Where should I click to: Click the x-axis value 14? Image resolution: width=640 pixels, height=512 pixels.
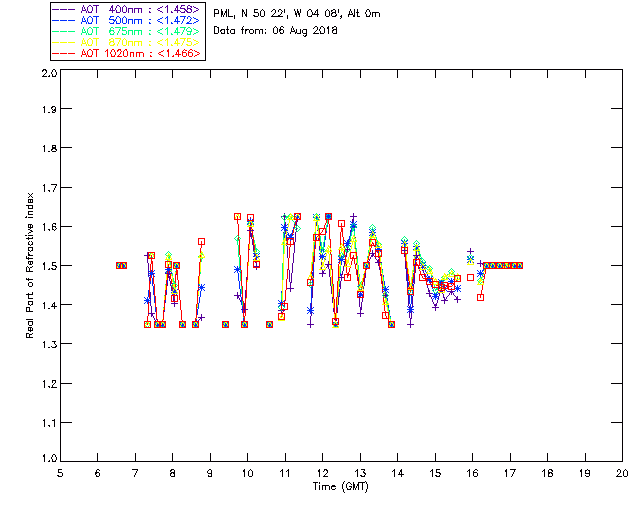click(398, 473)
